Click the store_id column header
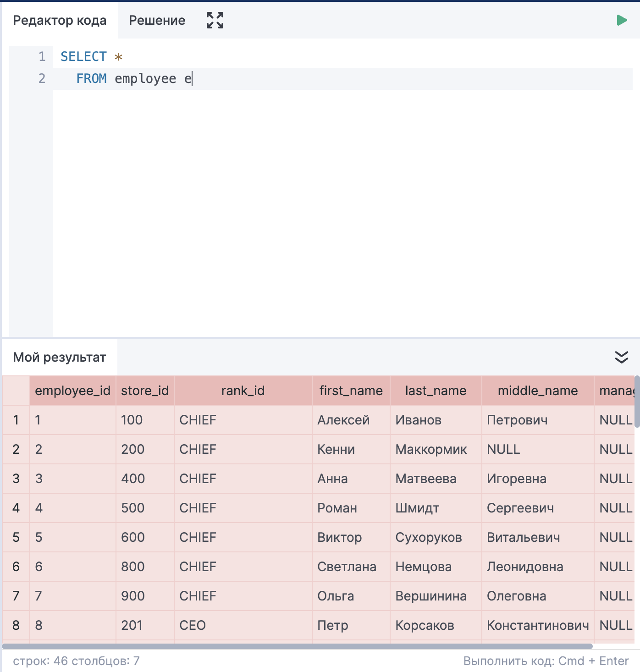 (145, 391)
